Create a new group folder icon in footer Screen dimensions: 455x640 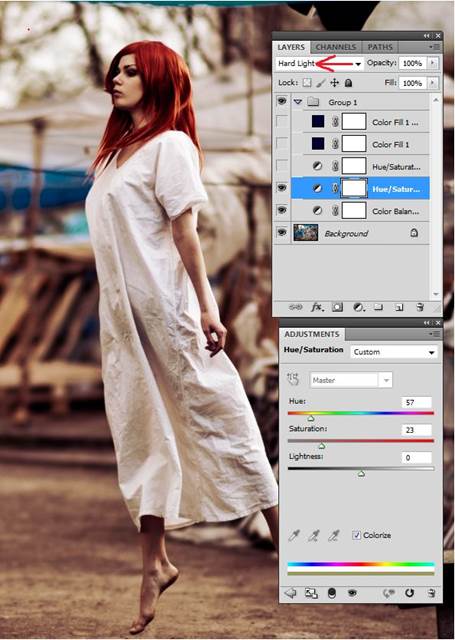379,307
